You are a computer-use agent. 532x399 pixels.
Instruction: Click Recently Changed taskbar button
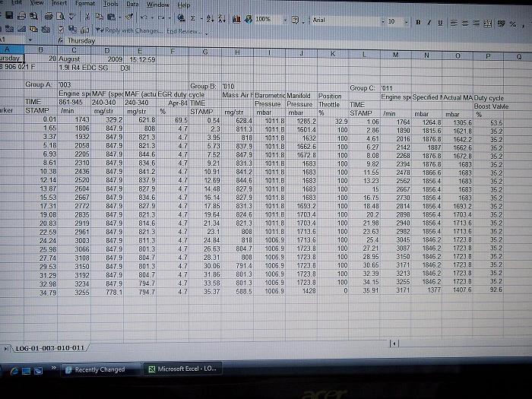click(99, 369)
